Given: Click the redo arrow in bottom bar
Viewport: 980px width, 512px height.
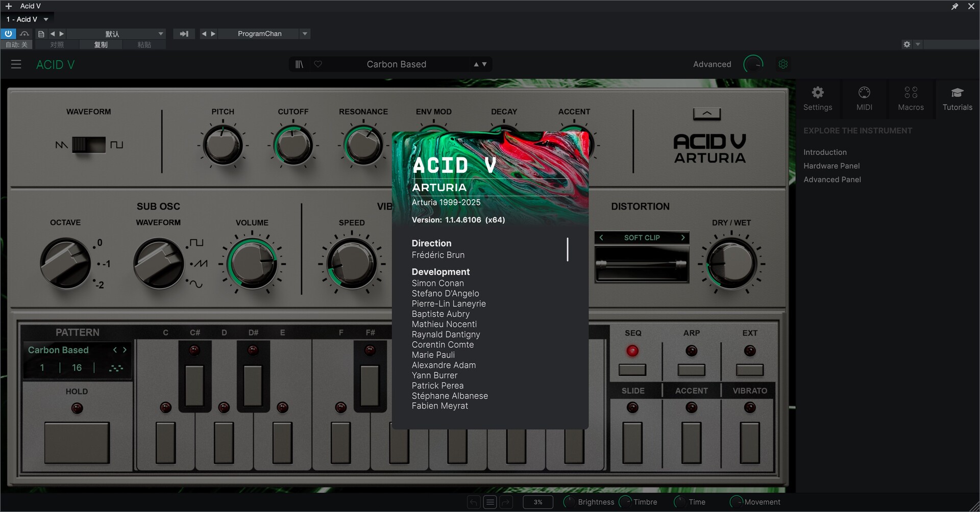Looking at the screenshot, I should (x=506, y=502).
